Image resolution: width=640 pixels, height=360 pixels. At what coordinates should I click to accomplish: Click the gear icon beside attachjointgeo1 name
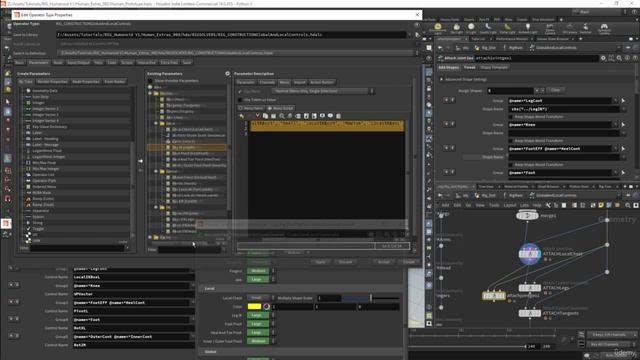pyautogui.click(x=603, y=58)
